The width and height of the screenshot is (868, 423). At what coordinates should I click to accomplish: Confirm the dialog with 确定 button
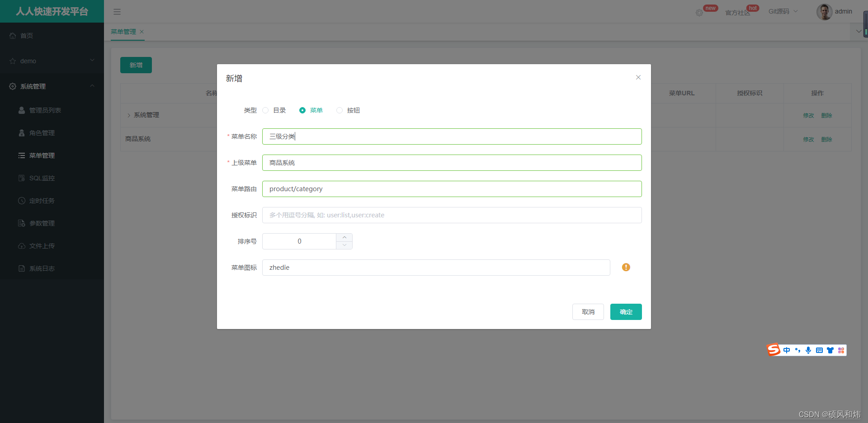(x=626, y=311)
